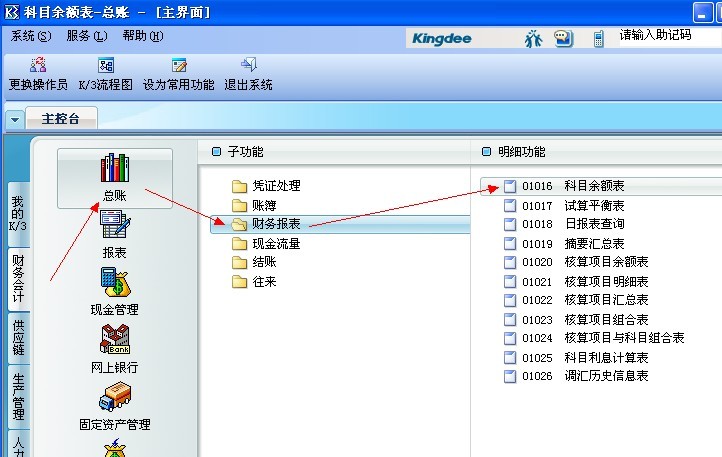Screen dimensions: 722x457
Task: Open the 报表 module icon
Action: pos(115,224)
